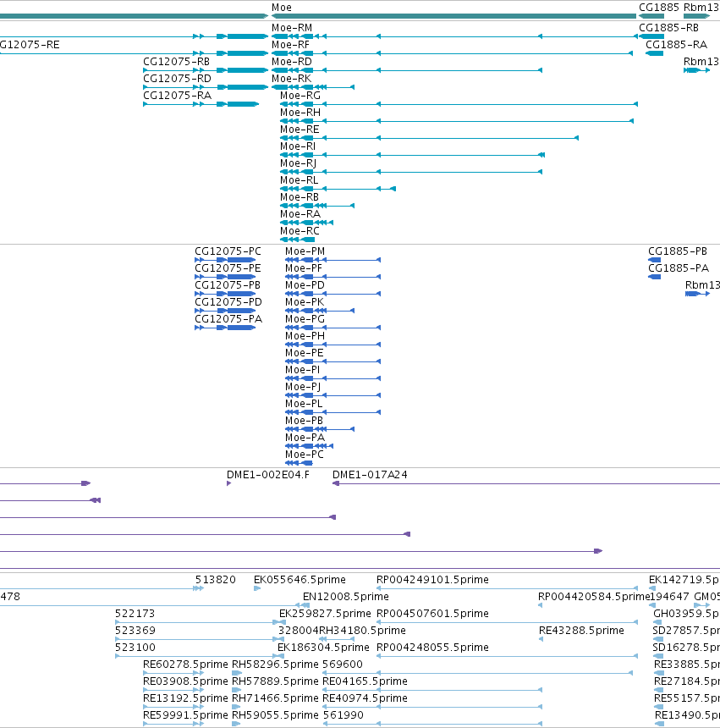
Task: Click the RP004507601.5prime EST label
Action: [432, 614]
